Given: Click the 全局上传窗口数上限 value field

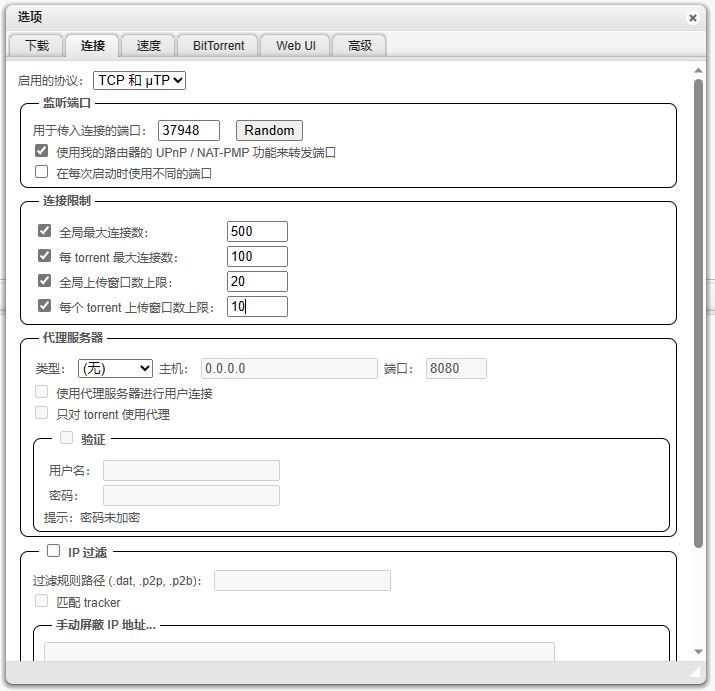Looking at the screenshot, I should pyautogui.click(x=257, y=281).
